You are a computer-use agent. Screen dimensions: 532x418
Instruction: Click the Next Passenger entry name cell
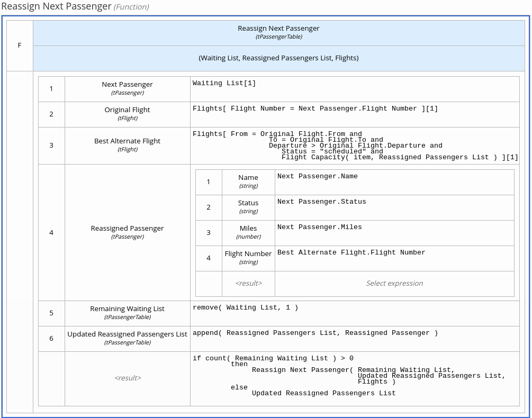[x=127, y=88]
